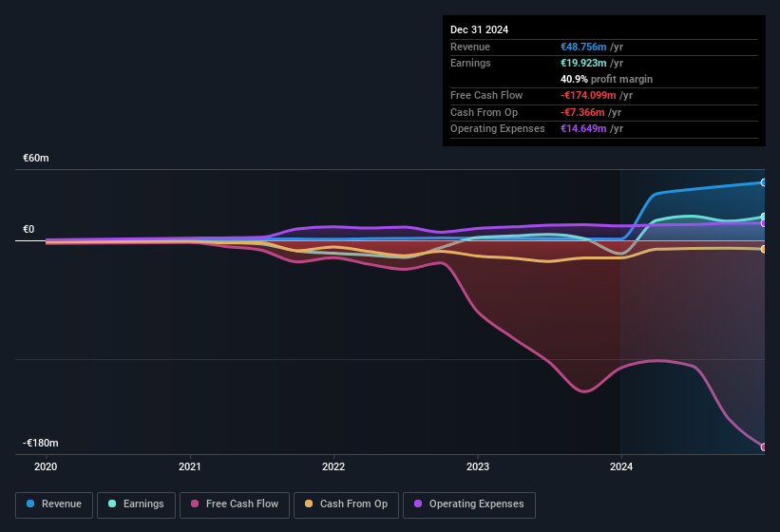Click the Revenue label in the tooltip

470,47
